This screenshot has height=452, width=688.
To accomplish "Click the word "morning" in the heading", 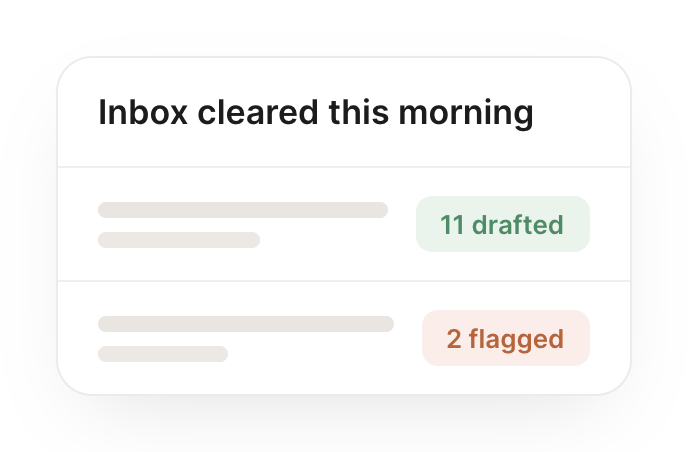I will click(466, 114).
